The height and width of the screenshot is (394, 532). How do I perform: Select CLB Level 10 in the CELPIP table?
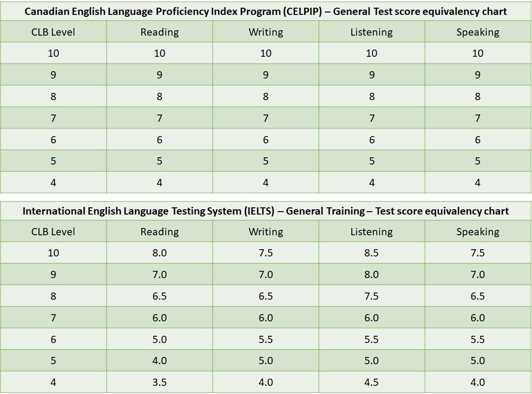53,53
